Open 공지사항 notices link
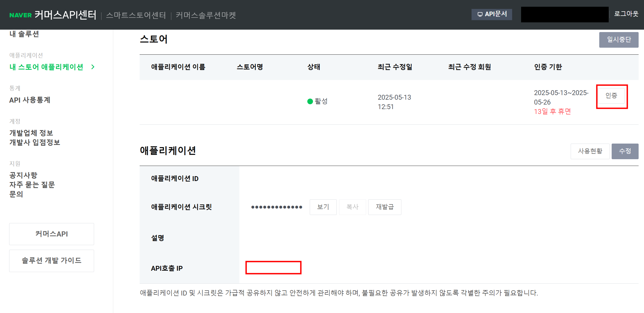The image size is (644, 313). [x=23, y=175]
